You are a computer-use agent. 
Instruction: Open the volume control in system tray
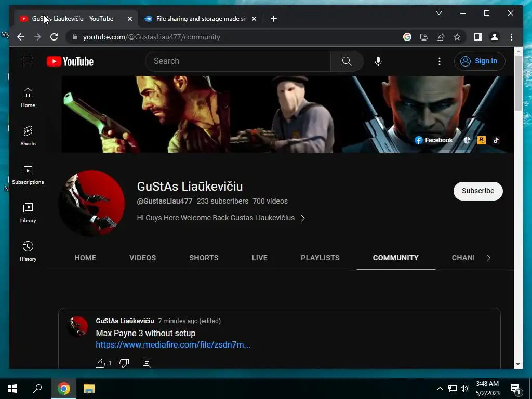[x=464, y=389]
